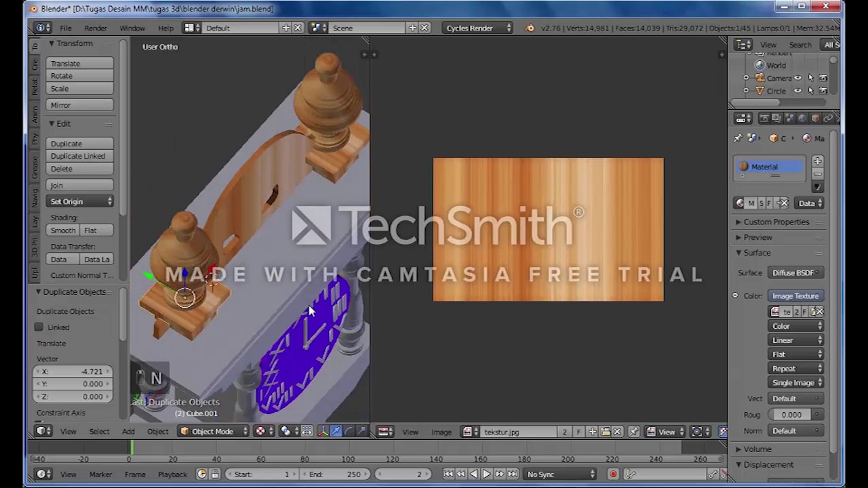868x488 pixels.
Task: Toggle the 3D manipulator axes icon
Action: [323, 431]
